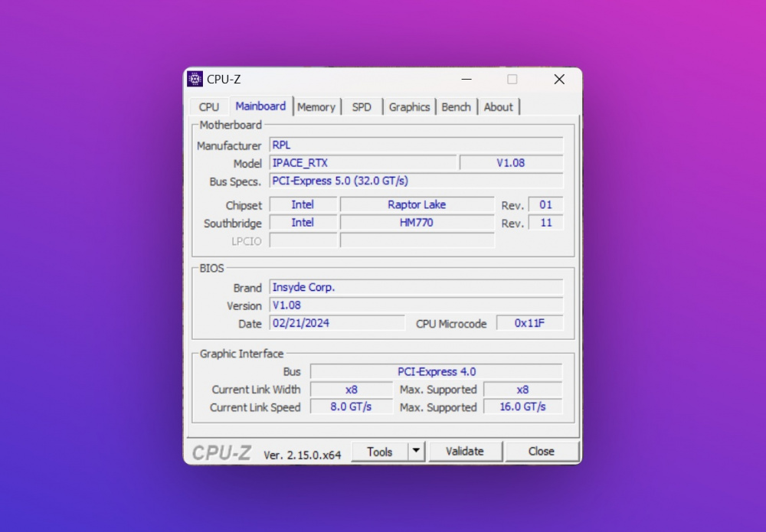This screenshot has width=766, height=532.
Task: Click Max. Supported link width x8 value
Action: [x=522, y=390]
